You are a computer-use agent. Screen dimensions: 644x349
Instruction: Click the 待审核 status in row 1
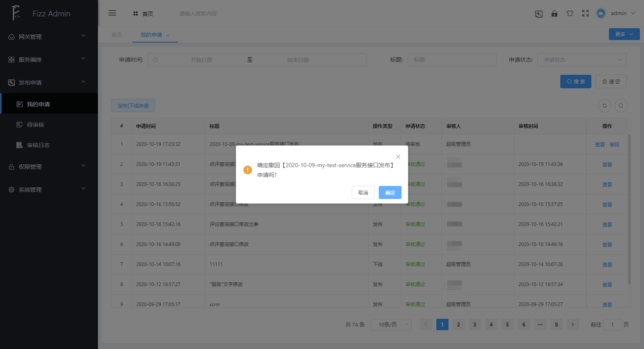pos(413,144)
